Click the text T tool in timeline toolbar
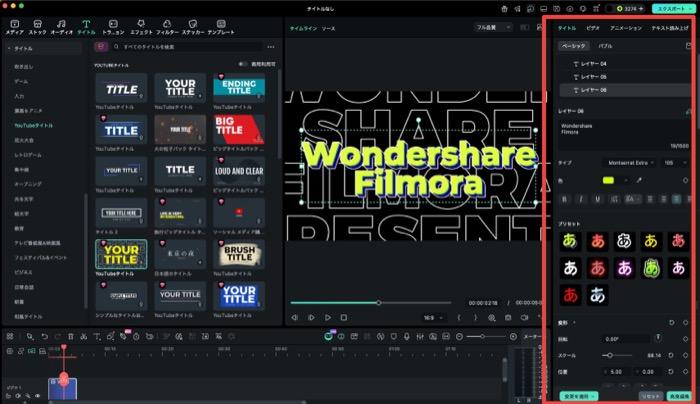700x404 pixels. (x=97, y=337)
